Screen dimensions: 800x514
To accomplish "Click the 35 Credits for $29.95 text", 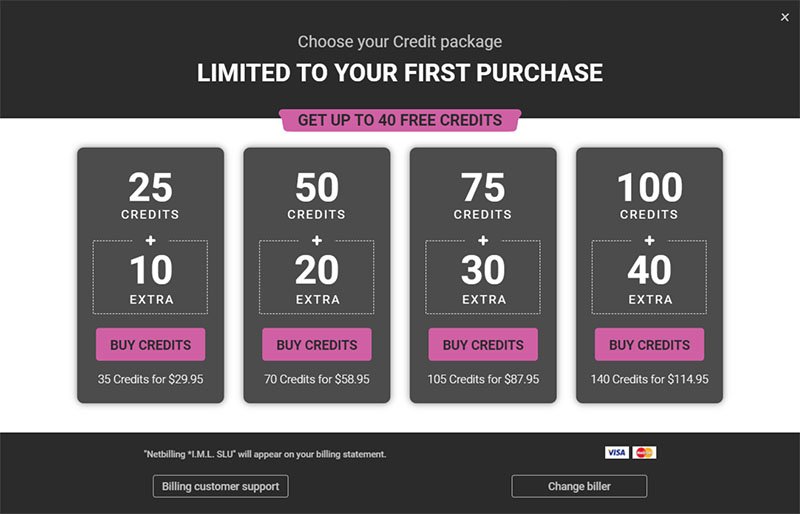I will (x=151, y=379).
